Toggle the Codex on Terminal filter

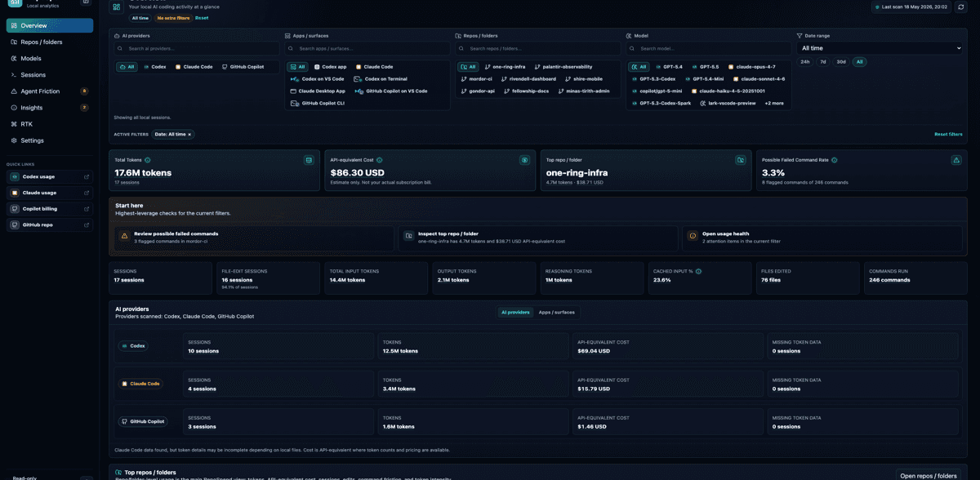pyautogui.click(x=381, y=79)
